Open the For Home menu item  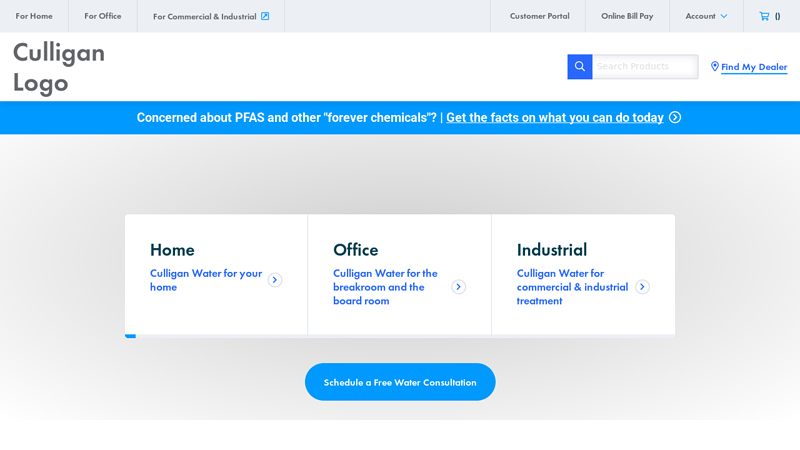[34, 16]
